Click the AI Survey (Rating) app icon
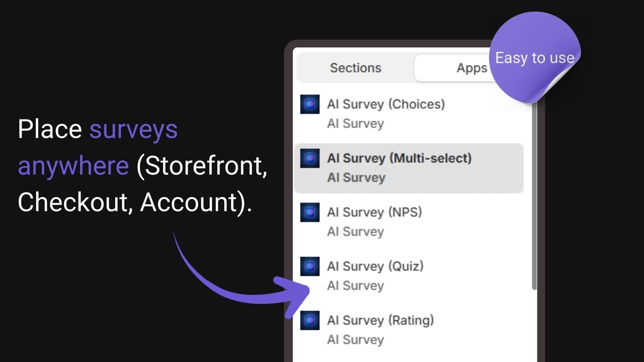The width and height of the screenshot is (644, 362). [310, 321]
